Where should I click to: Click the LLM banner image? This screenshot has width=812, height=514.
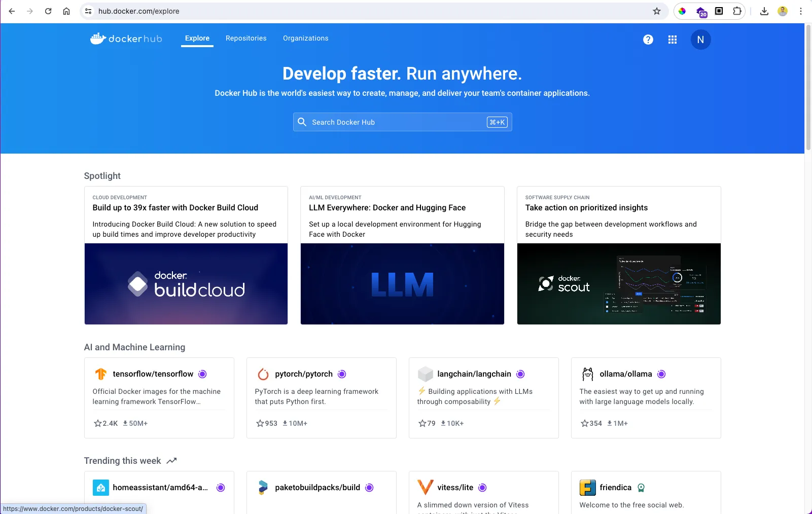click(403, 284)
